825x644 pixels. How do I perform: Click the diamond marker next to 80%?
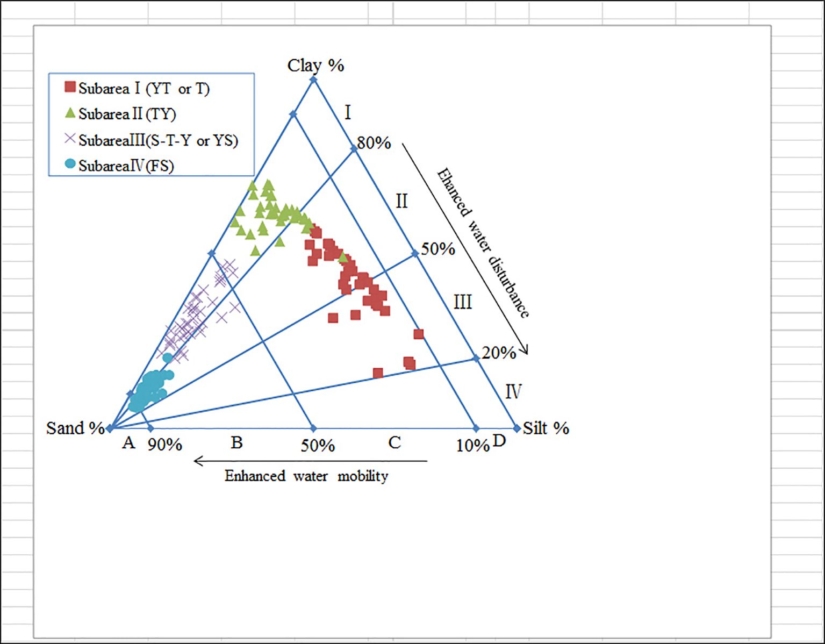click(354, 149)
